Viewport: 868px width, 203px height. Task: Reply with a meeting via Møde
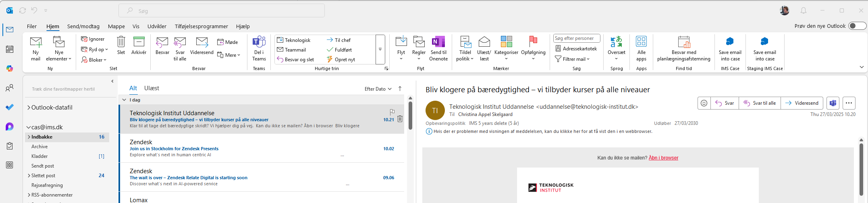[x=228, y=42]
